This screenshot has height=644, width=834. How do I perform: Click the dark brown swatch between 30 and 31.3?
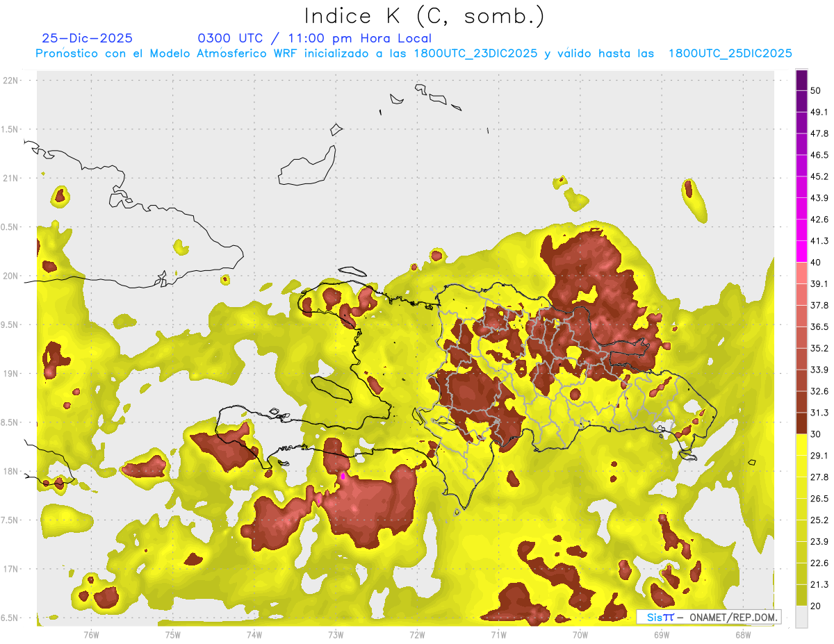point(801,424)
